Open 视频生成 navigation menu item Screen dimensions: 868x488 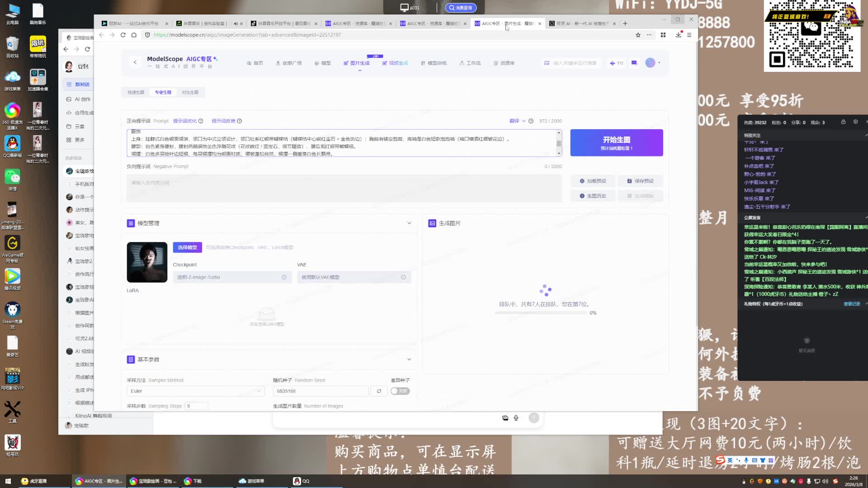pyautogui.click(x=395, y=63)
